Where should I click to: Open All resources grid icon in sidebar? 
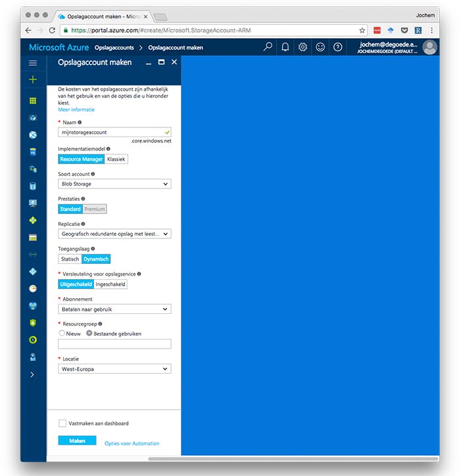pos(33,101)
